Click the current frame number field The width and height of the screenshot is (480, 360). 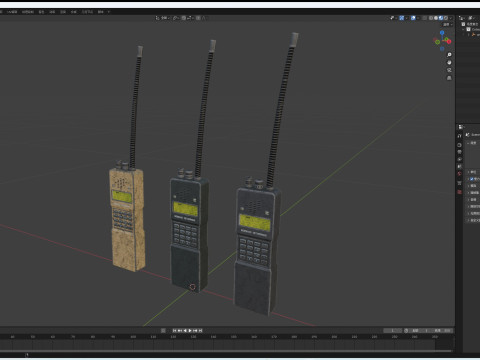(393, 330)
